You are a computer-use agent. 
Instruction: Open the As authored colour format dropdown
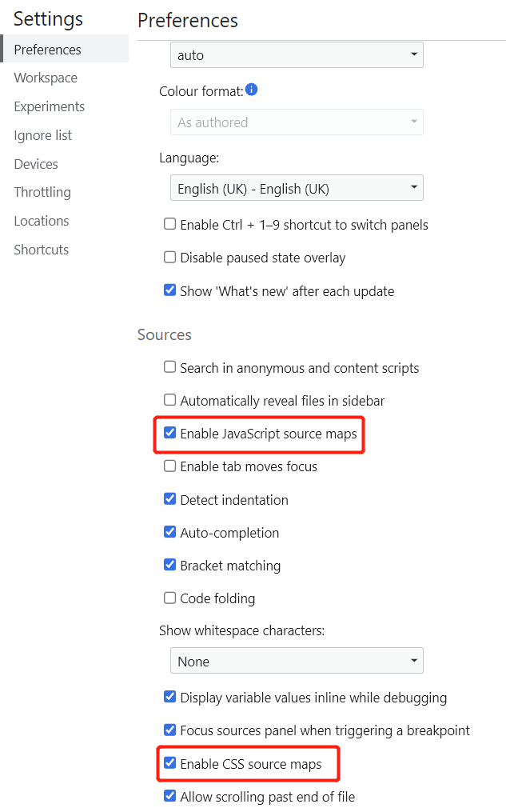click(297, 122)
